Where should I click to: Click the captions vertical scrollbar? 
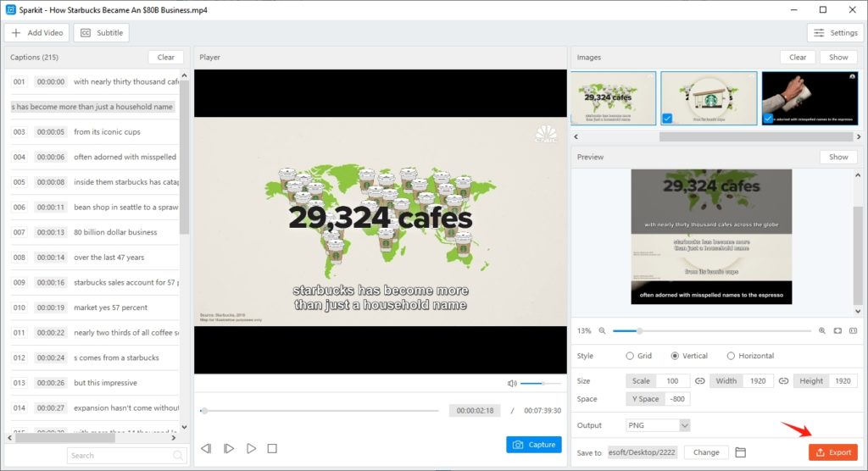coord(184,158)
